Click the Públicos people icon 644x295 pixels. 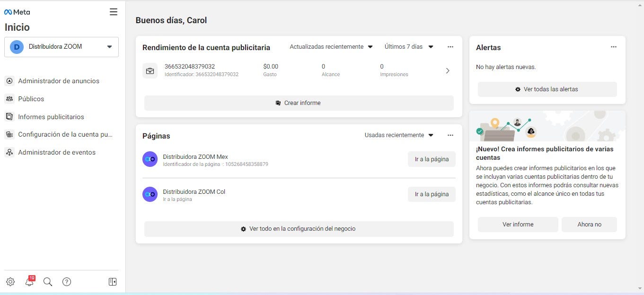(9, 99)
